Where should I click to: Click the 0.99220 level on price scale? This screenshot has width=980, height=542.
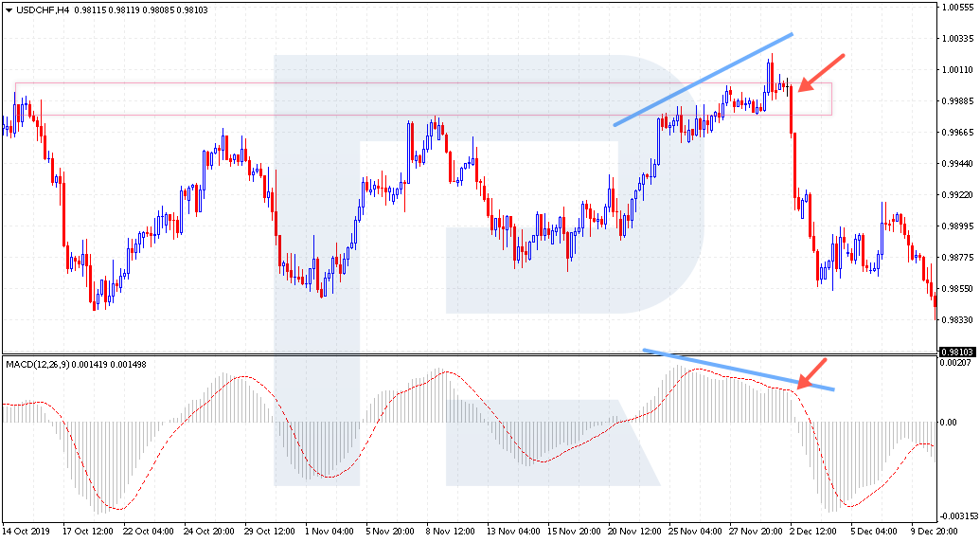(x=957, y=195)
